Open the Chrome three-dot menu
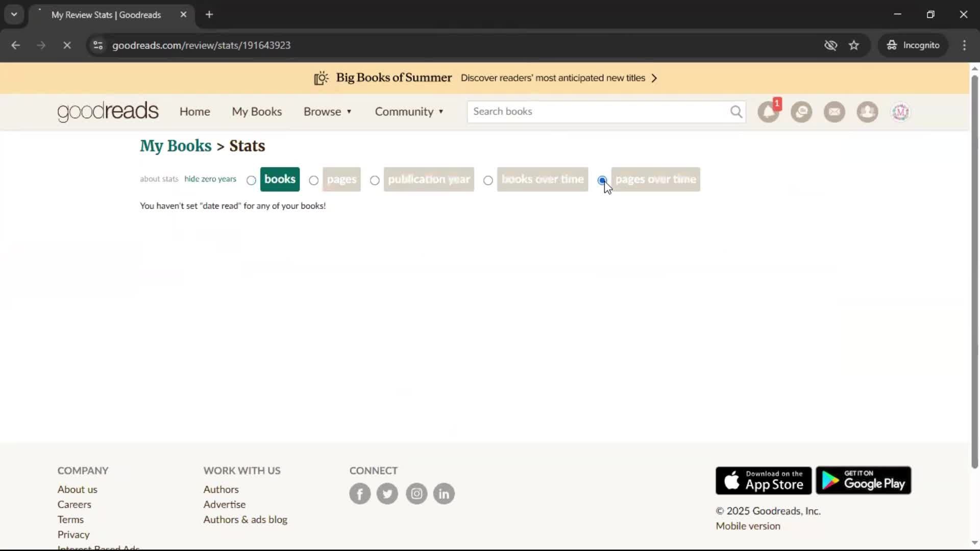980x551 pixels. click(964, 45)
